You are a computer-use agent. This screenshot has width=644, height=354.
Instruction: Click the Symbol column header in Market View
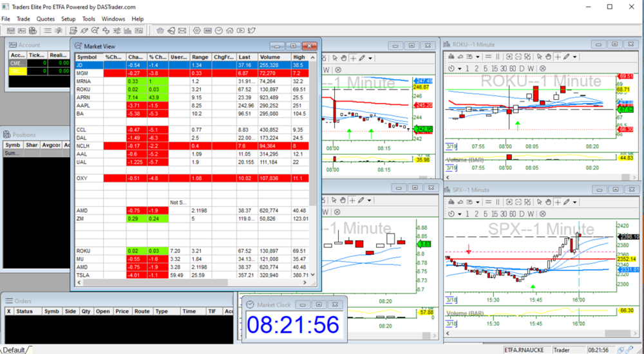[87, 57]
